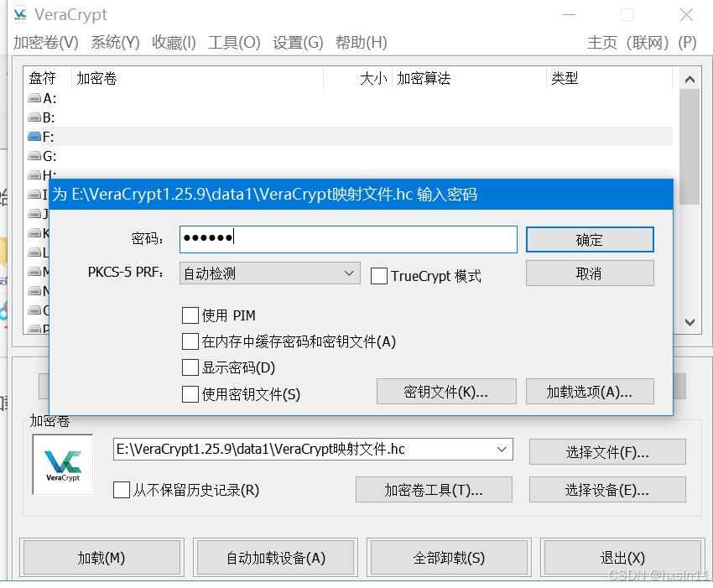Click the VeraCrypt logo in volume section
This screenshot has width=713, height=588.
coord(63,465)
